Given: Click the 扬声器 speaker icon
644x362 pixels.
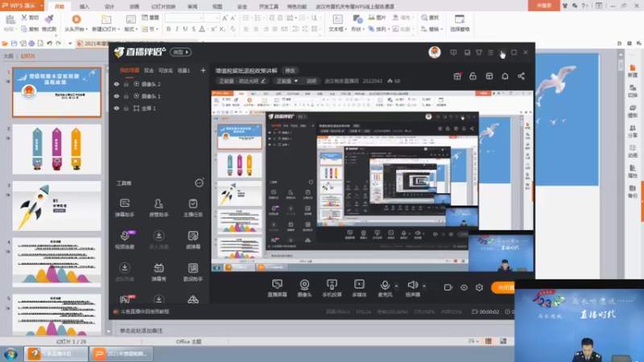Looking at the screenshot, I should (413, 285).
